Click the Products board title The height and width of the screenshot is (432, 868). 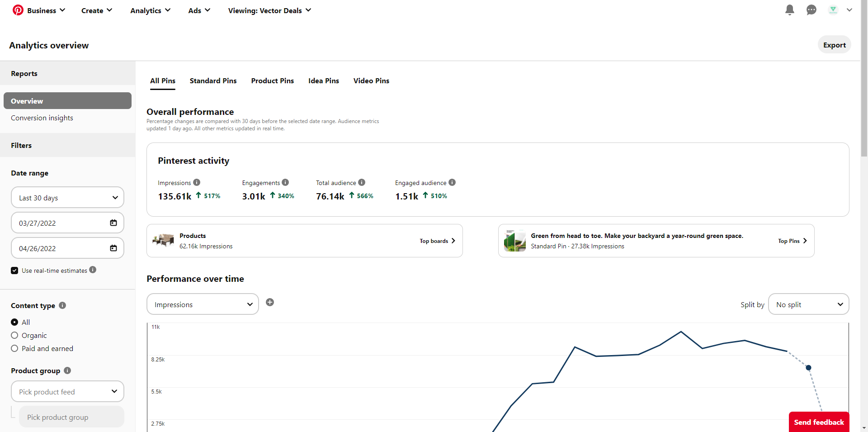[193, 236]
